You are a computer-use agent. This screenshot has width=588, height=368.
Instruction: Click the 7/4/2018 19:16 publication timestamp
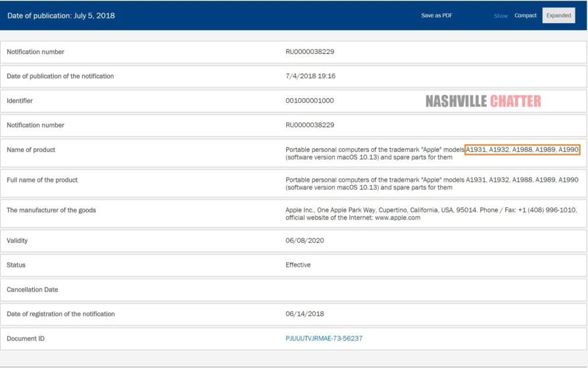pos(310,76)
